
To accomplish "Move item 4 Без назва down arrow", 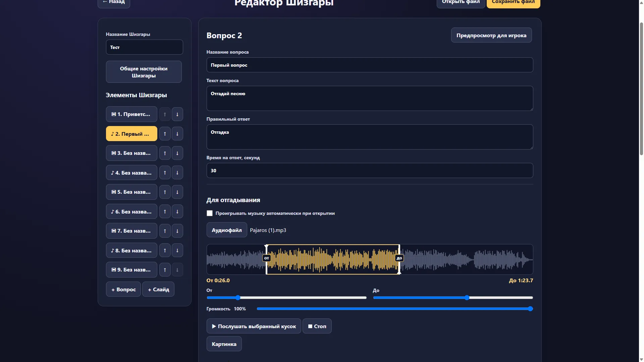I will coord(177,173).
